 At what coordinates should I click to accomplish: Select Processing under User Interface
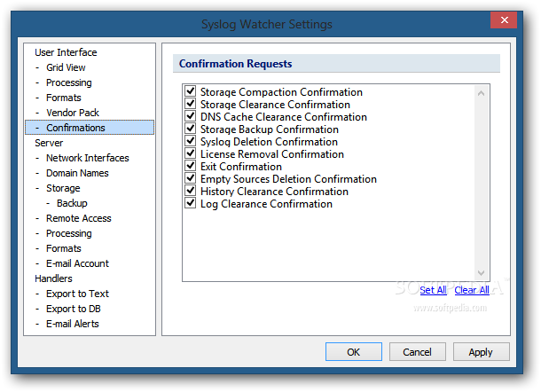coord(69,82)
